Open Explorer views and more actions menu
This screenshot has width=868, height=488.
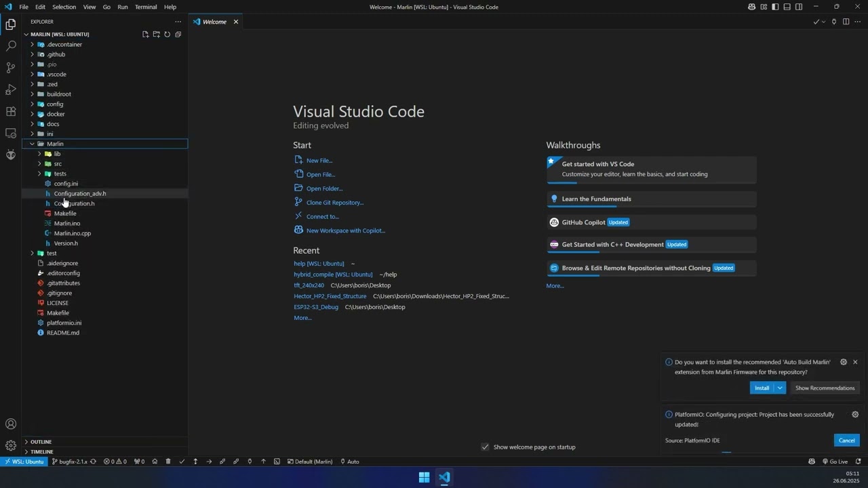click(x=178, y=22)
